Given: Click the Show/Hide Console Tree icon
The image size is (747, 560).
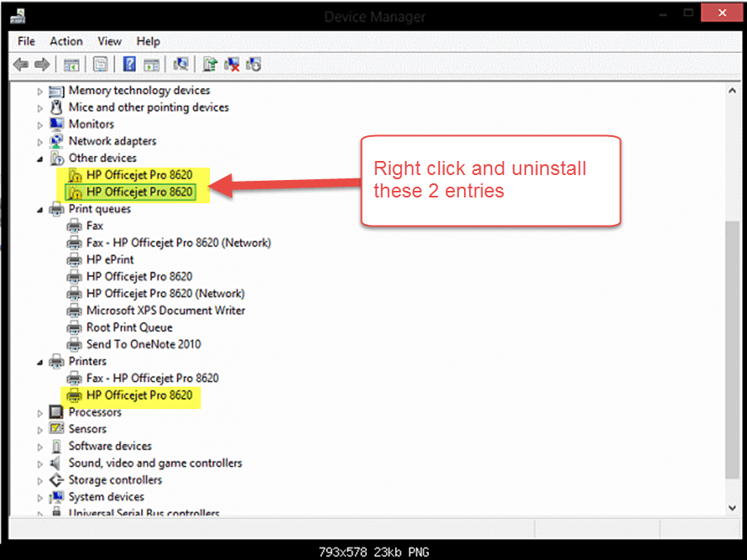Looking at the screenshot, I should point(71,64).
